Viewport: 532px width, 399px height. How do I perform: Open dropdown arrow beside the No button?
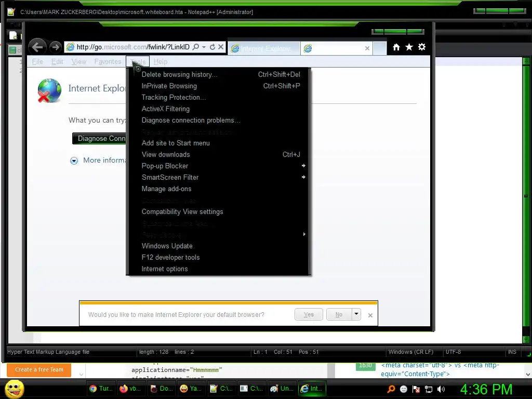(356, 314)
